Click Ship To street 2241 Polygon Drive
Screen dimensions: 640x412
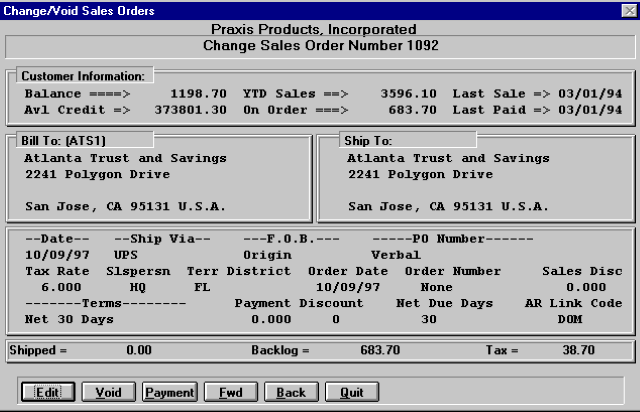420,174
